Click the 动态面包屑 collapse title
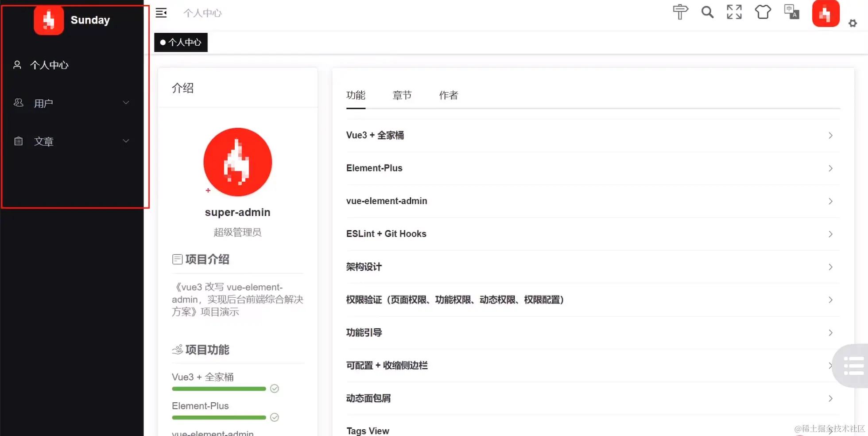This screenshot has width=868, height=436. [368, 398]
